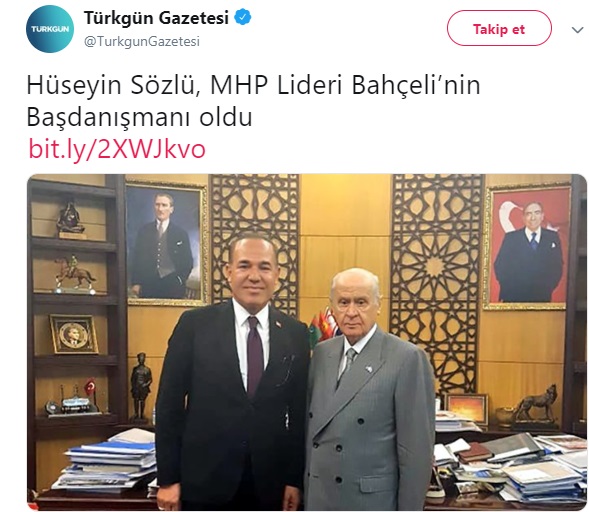Follow the account with Takip et button
The height and width of the screenshot is (512, 589).
pyautogui.click(x=499, y=29)
